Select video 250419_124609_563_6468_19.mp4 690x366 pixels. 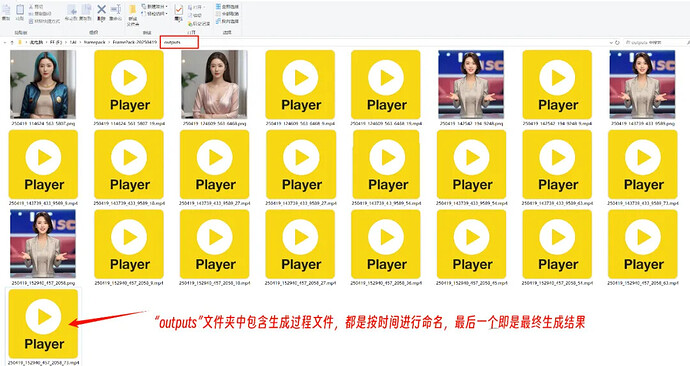[386, 88]
